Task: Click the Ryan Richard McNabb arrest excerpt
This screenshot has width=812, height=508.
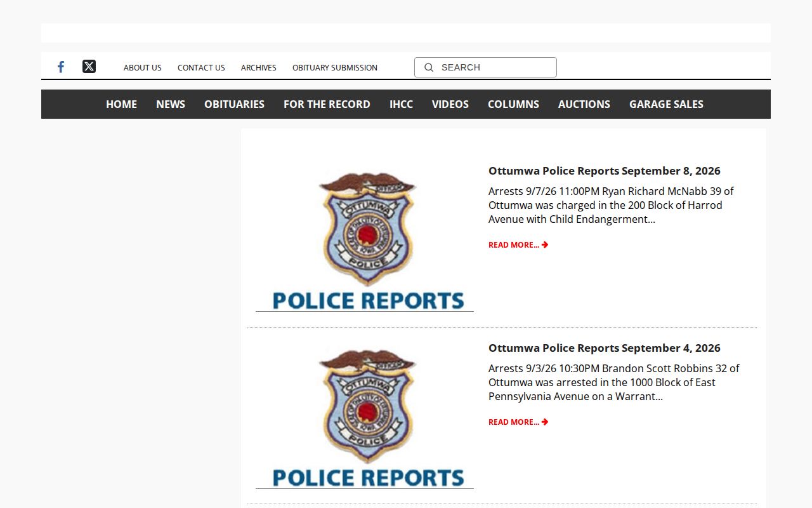Action: coord(612,205)
